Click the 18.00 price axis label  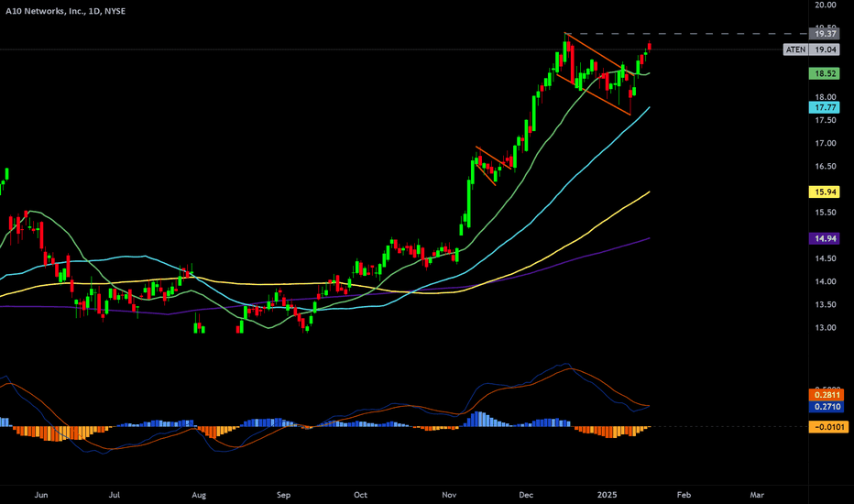[825, 97]
